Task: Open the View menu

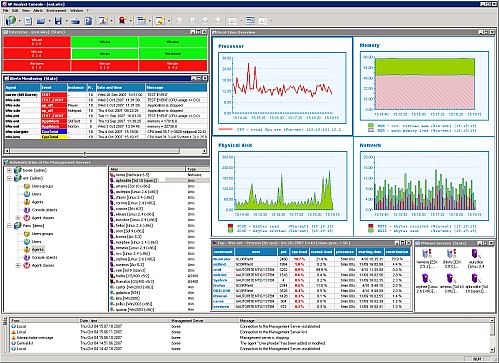Action: coord(26,11)
